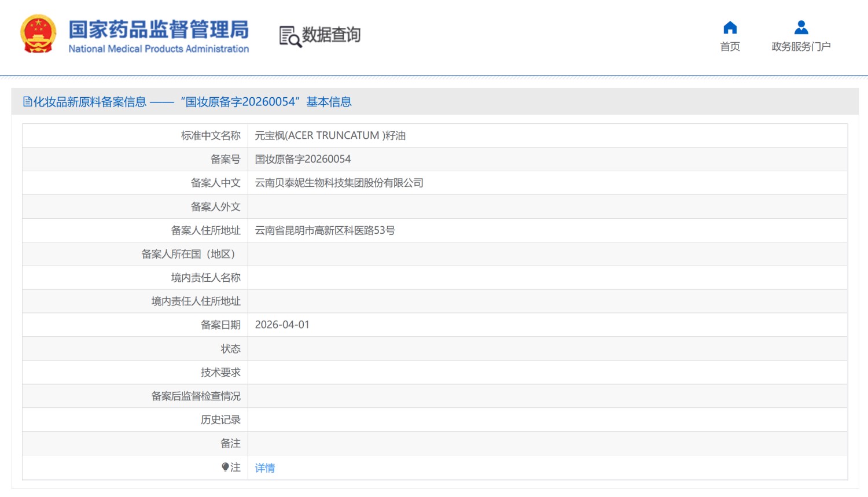
Task: Click the filing date 2026-04-01 value
Action: pyautogui.click(x=282, y=325)
